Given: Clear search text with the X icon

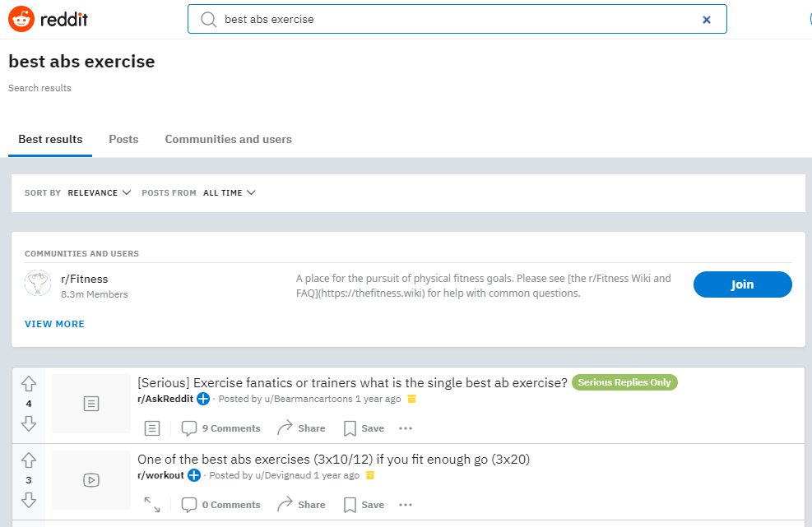Looking at the screenshot, I should point(707,20).
